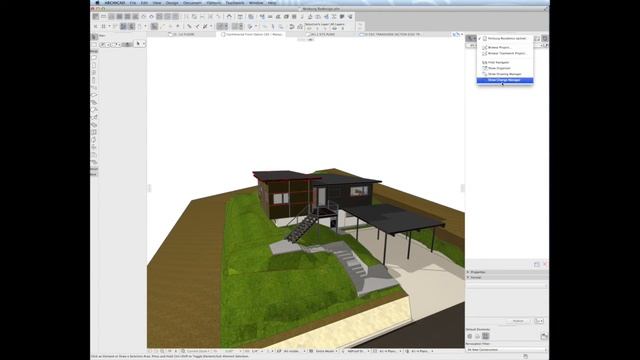
Task: Switch to the 1st FLOOR tab
Action: point(182,35)
